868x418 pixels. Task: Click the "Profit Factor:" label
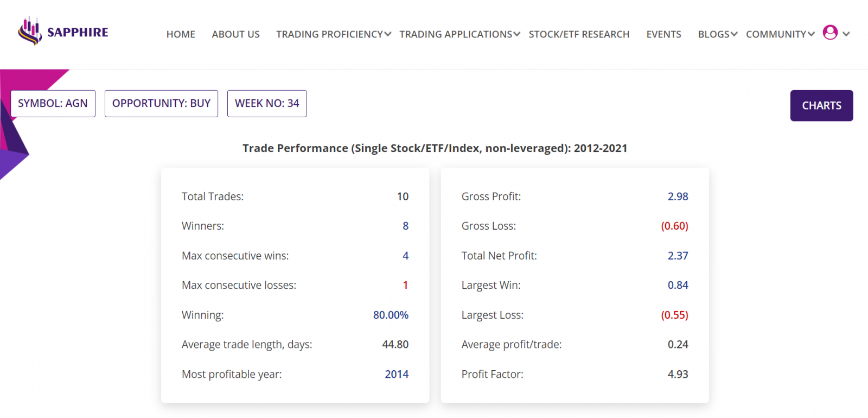(492, 374)
